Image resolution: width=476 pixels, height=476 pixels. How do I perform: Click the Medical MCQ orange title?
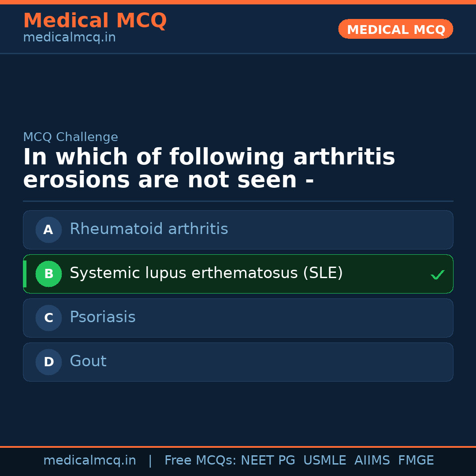tap(95, 21)
